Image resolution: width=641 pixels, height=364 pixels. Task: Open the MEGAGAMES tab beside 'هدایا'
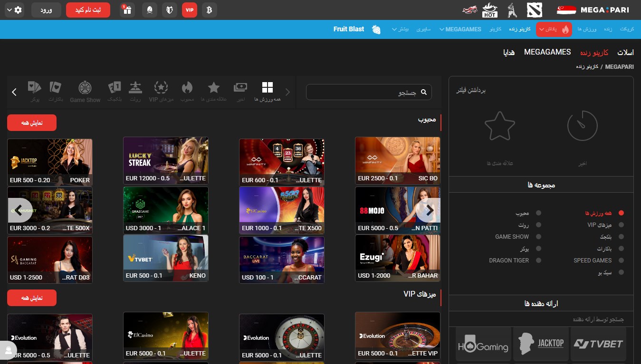pos(547,52)
